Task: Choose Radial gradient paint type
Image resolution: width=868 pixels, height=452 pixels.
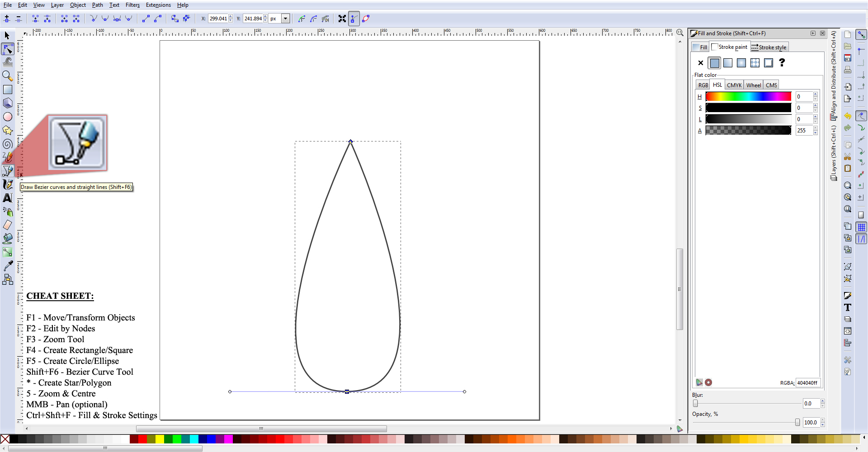Action: (x=741, y=63)
